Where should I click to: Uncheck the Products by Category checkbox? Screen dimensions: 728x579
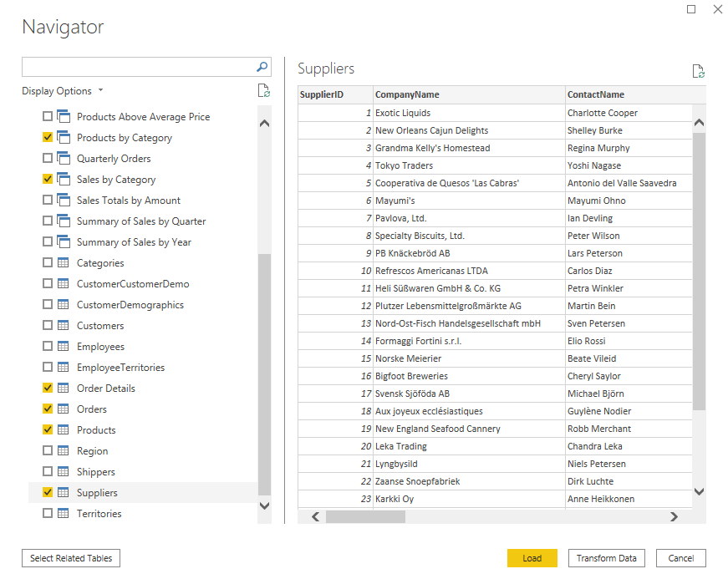tap(48, 137)
